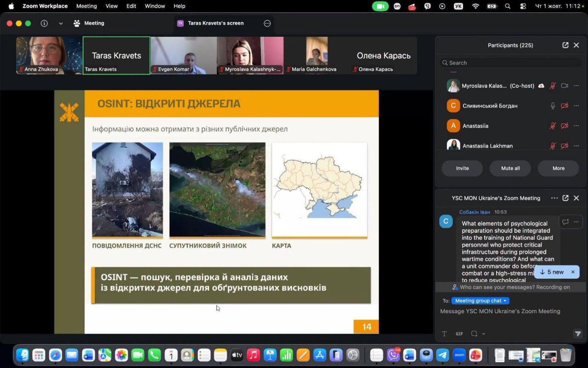
Task: Click the Invite button
Action: coord(462,168)
